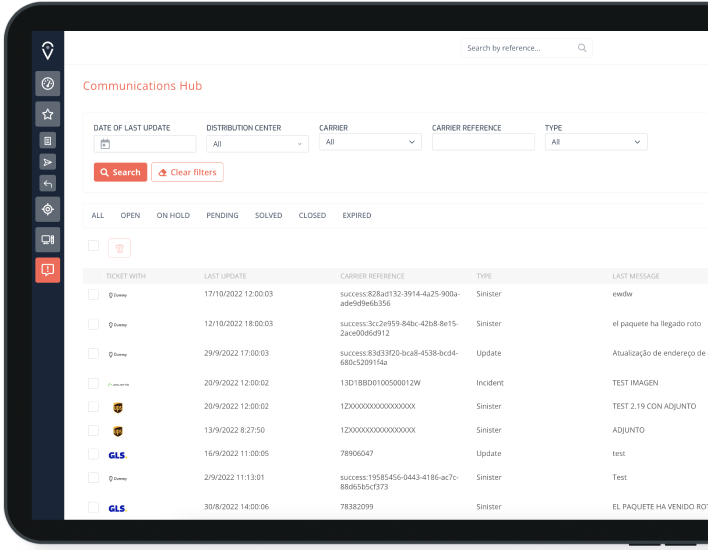Click the 'ewdw' last message cell
Screen dimensions: 708x550
[622, 294]
